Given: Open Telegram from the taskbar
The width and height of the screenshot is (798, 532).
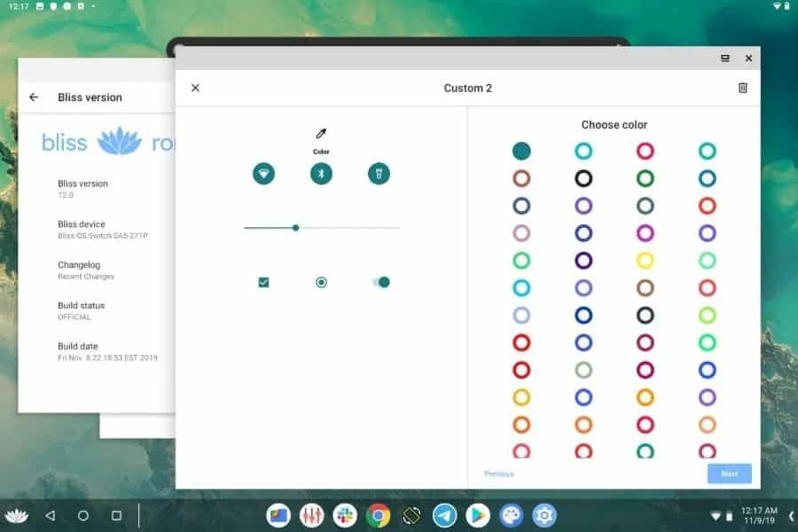Looking at the screenshot, I should [444, 515].
